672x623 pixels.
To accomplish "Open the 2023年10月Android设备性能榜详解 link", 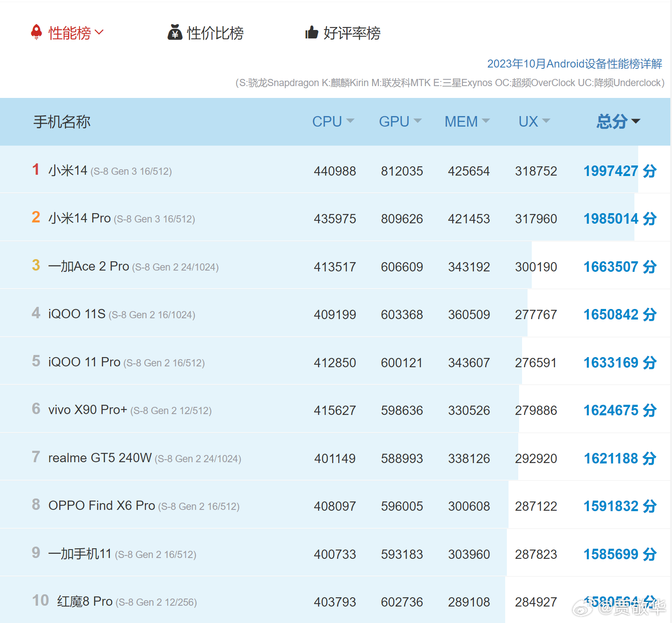I will pos(574,64).
